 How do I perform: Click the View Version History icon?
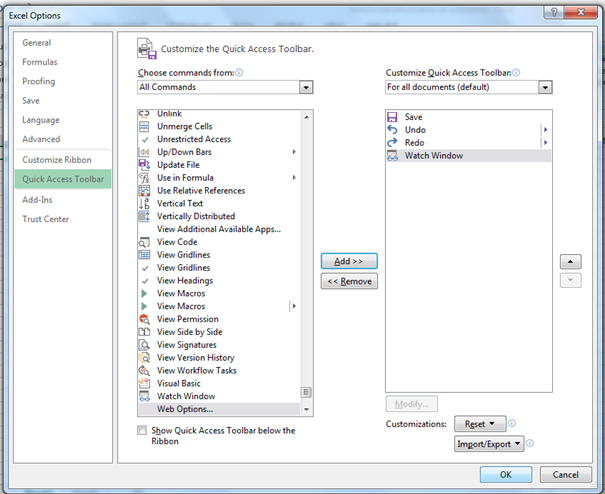point(144,358)
